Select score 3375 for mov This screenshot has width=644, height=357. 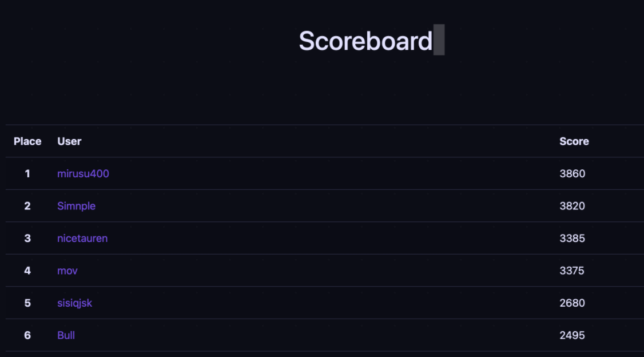click(x=572, y=271)
